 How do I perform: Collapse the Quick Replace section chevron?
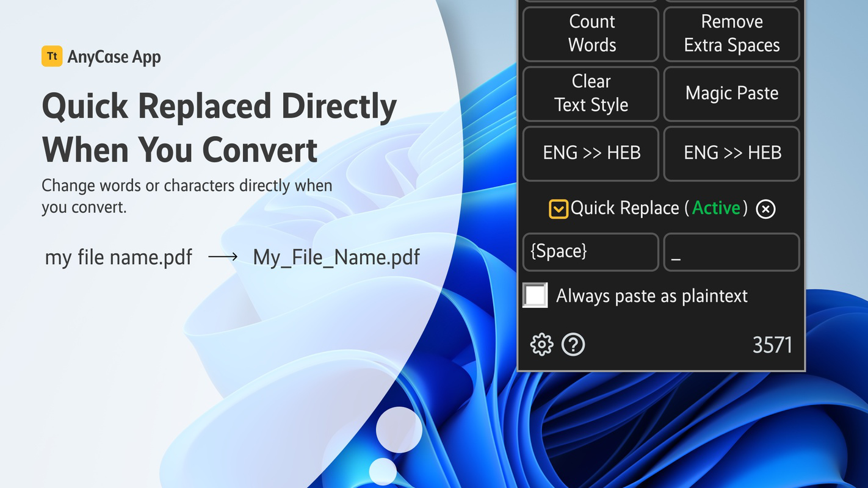558,209
